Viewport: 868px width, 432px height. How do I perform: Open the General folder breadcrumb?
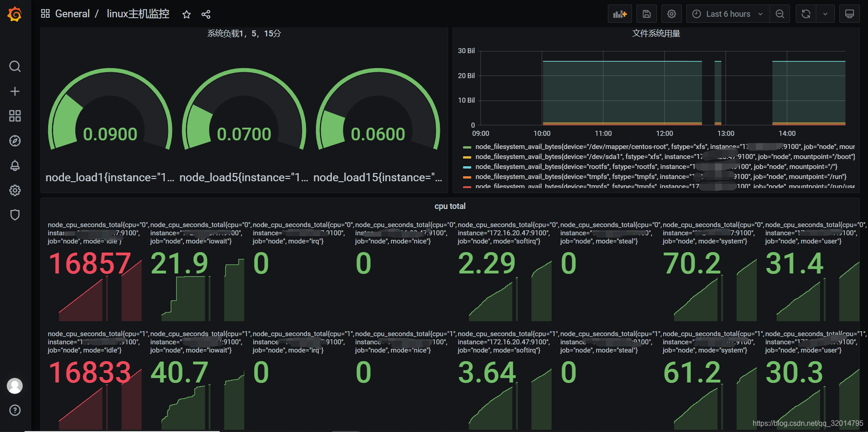[x=72, y=14]
